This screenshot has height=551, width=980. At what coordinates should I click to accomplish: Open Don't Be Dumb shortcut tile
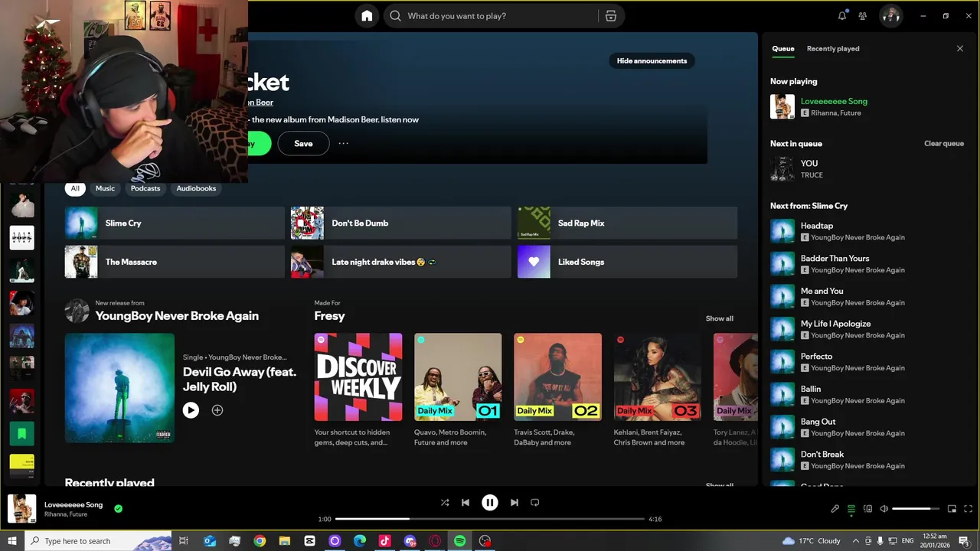[x=400, y=223]
